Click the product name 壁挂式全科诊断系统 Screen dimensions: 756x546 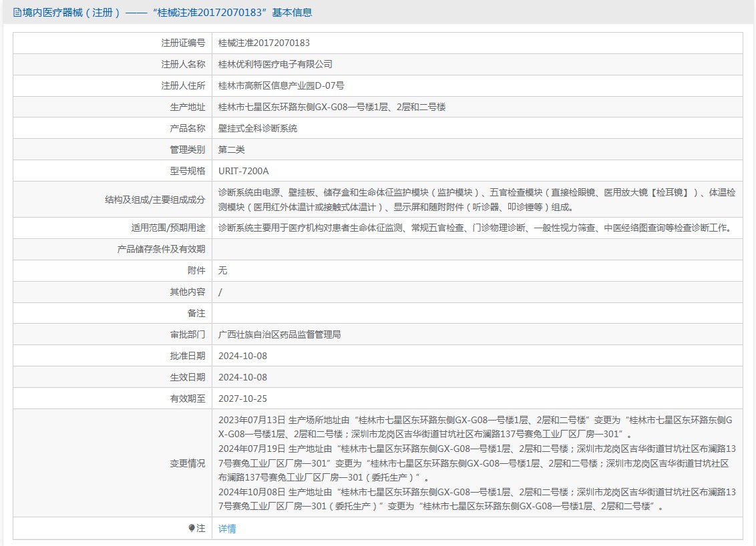258,128
